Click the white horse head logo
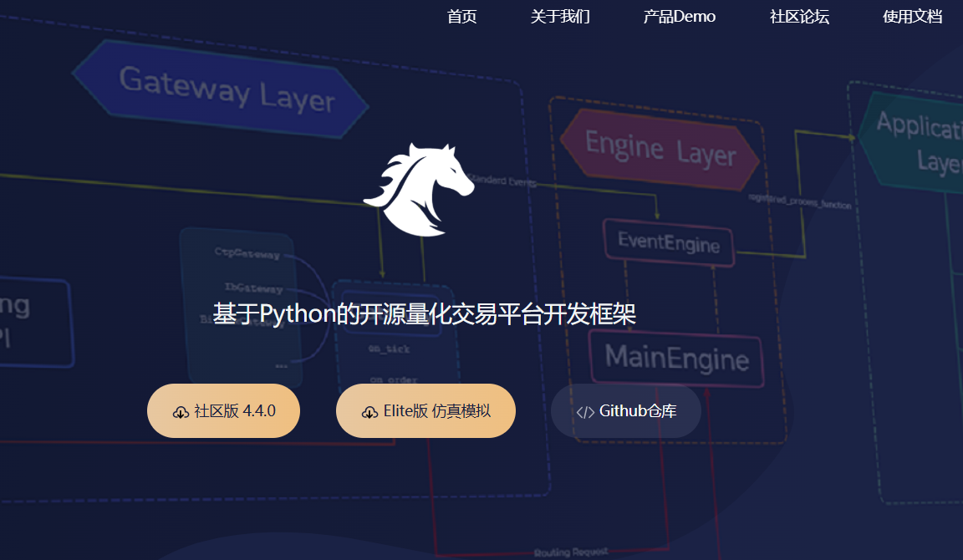963x560 pixels. (x=419, y=190)
